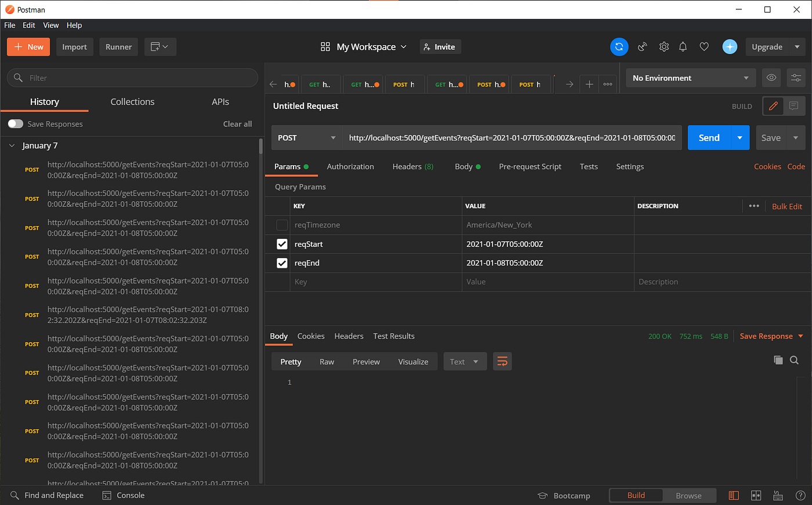Viewport: 812px width, 505px height.
Task: Click the copy response body icon
Action: pyautogui.click(x=778, y=360)
